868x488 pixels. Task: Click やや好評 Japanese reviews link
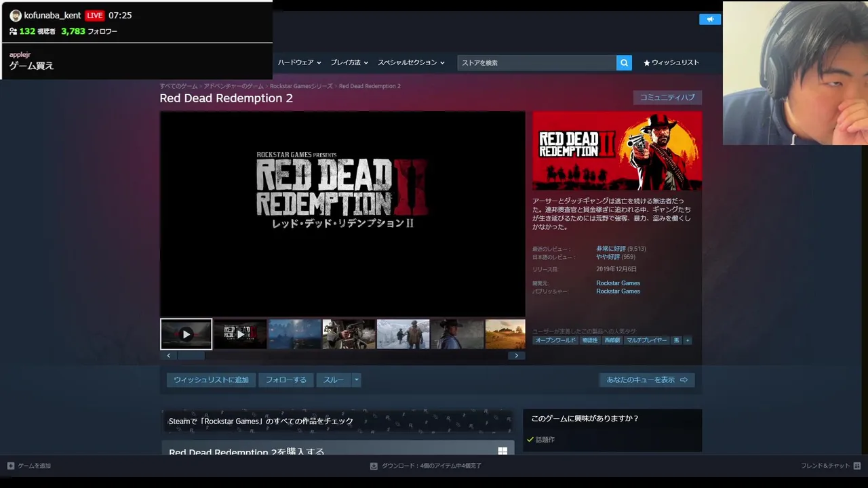click(608, 257)
